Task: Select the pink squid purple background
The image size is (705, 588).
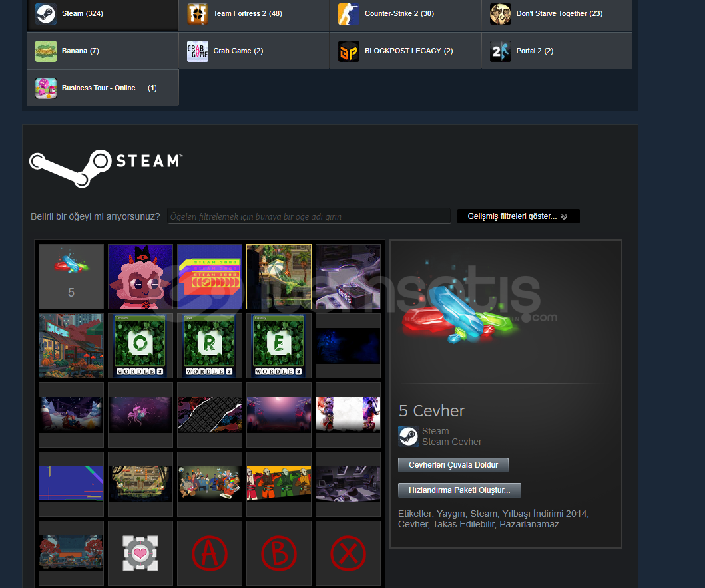Action: pos(140,415)
